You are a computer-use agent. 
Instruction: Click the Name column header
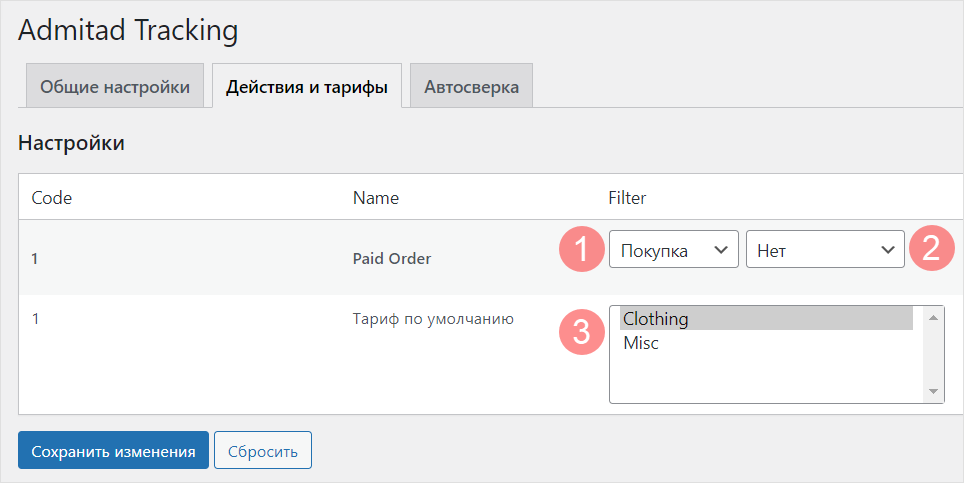(x=376, y=198)
